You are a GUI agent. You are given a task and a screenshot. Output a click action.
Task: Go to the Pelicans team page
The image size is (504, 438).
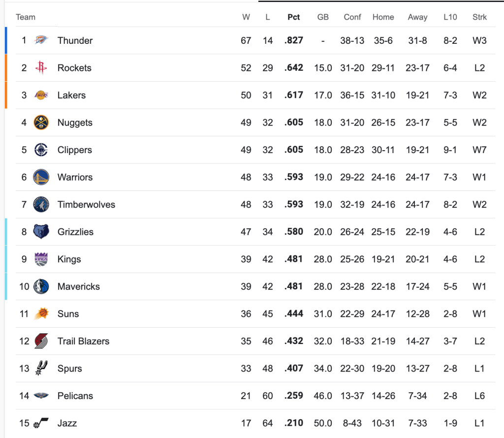point(75,396)
